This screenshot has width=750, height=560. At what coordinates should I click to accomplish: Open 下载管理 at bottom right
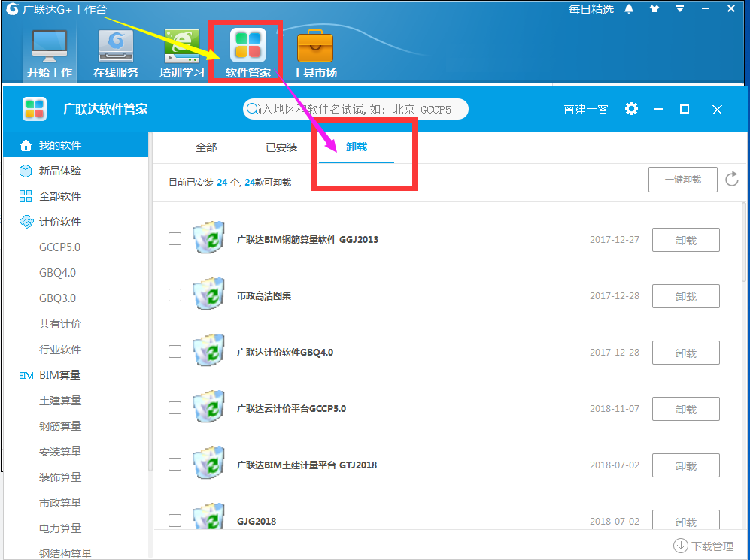coord(703,546)
